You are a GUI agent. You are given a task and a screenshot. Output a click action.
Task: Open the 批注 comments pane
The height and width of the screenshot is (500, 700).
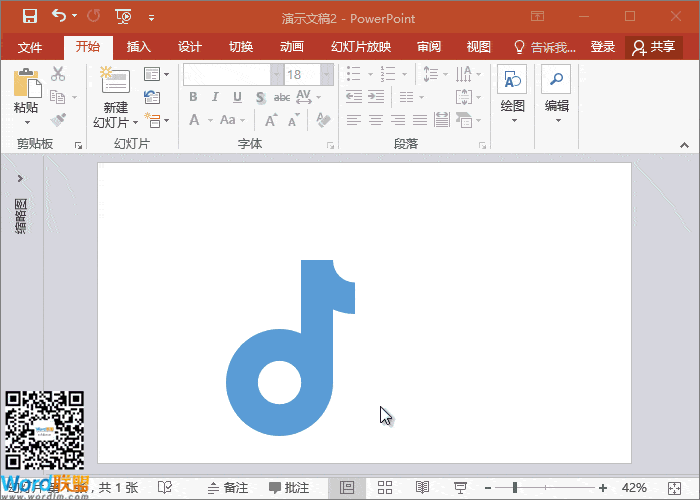click(289, 488)
